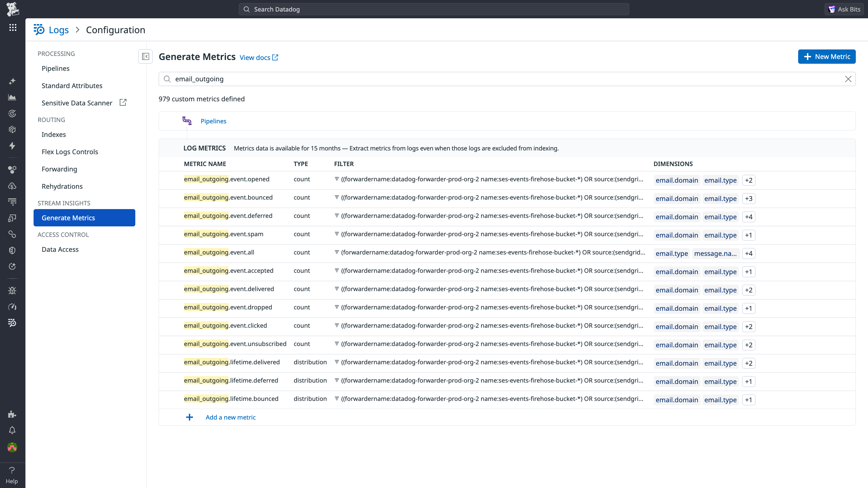Select Indexes under the Routing section
The image size is (868, 488).
point(54,134)
